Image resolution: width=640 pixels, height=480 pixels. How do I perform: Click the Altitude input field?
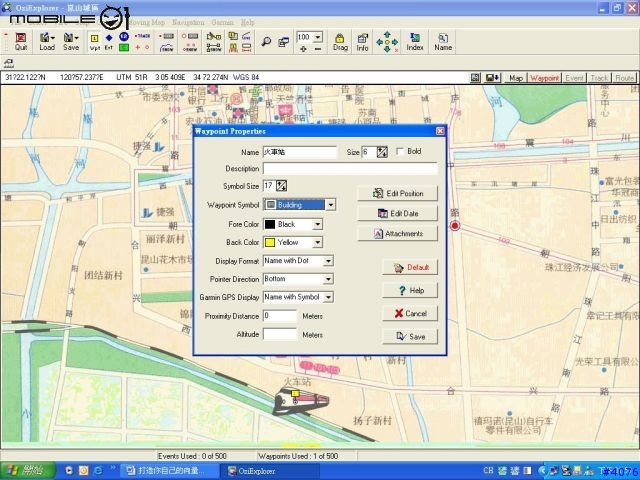tap(280, 334)
